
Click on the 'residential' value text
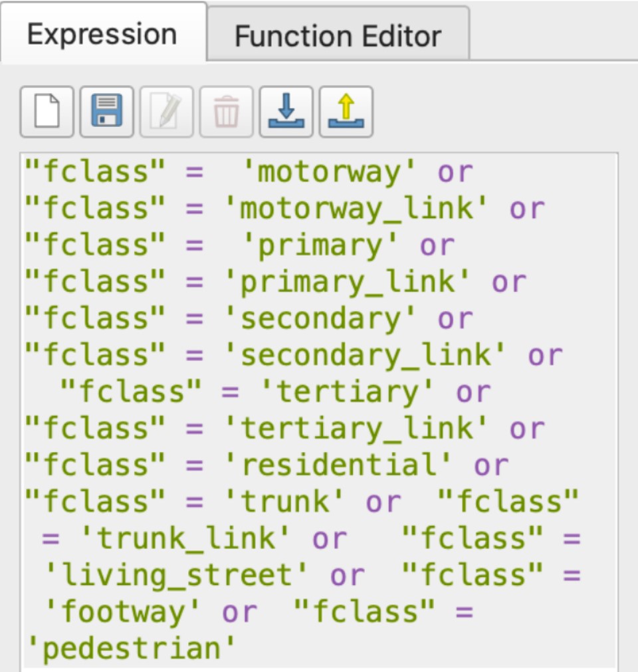point(338,465)
